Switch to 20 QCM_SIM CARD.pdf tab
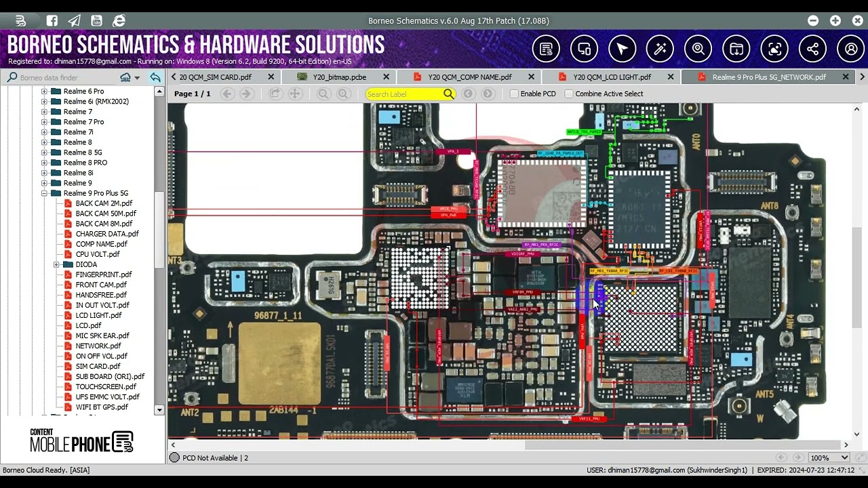This screenshot has width=868, height=488. (x=216, y=77)
